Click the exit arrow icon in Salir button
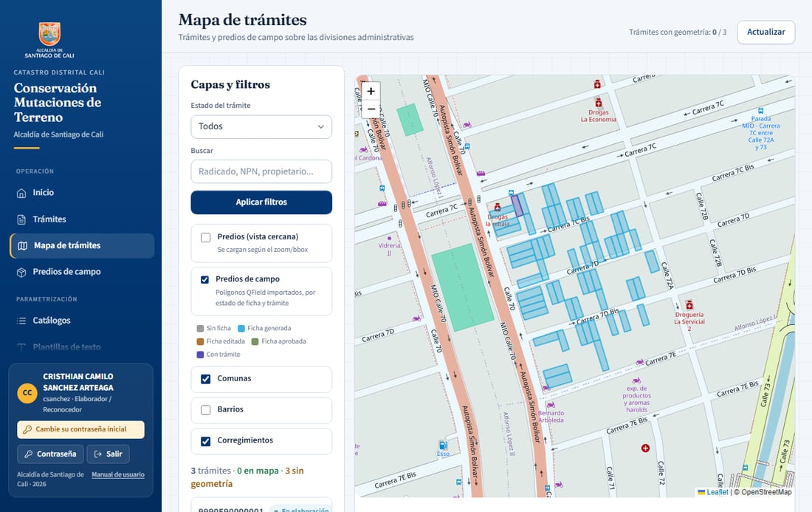 click(98, 454)
